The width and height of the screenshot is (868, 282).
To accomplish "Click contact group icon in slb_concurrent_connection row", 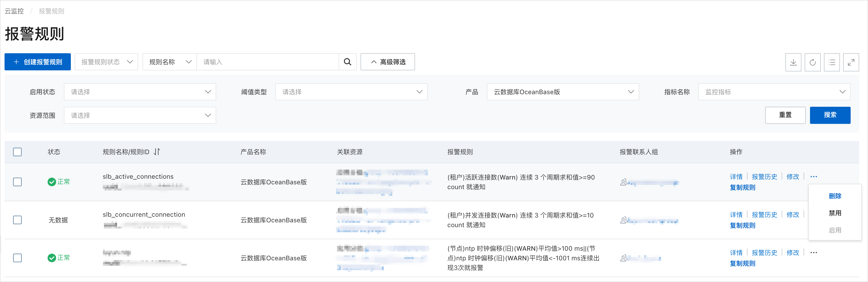I will [624, 220].
